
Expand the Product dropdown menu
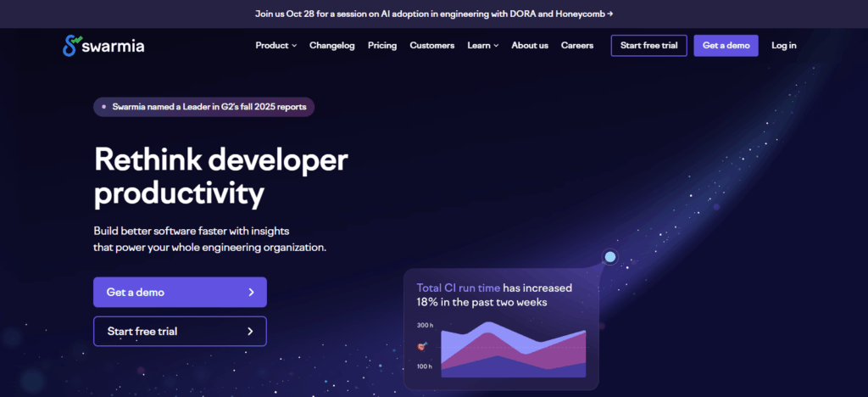(275, 46)
